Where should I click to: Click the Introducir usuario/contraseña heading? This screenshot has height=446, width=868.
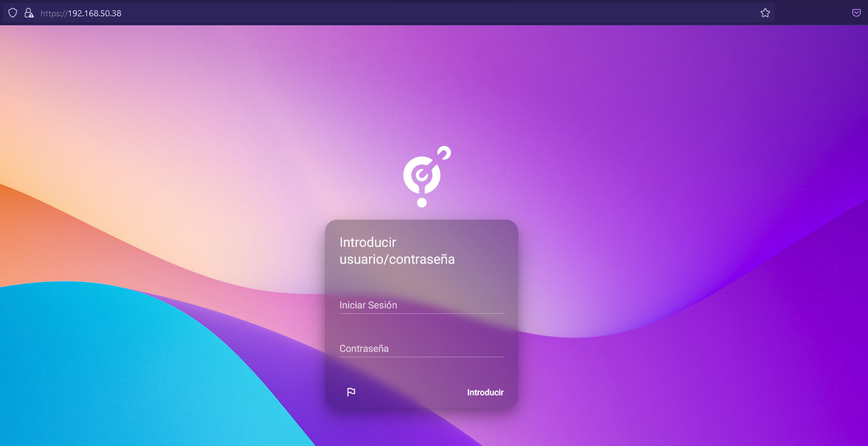click(397, 251)
